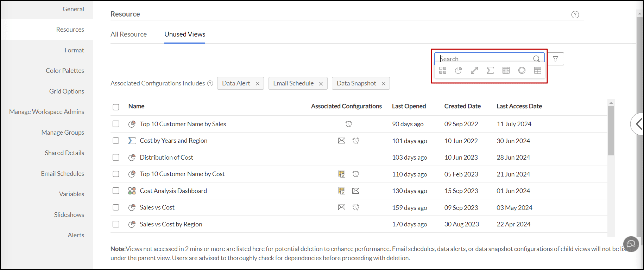Viewport: 644px width, 270px height.
Task: Click the magnifier search icon
Action: pyautogui.click(x=536, y=59)
